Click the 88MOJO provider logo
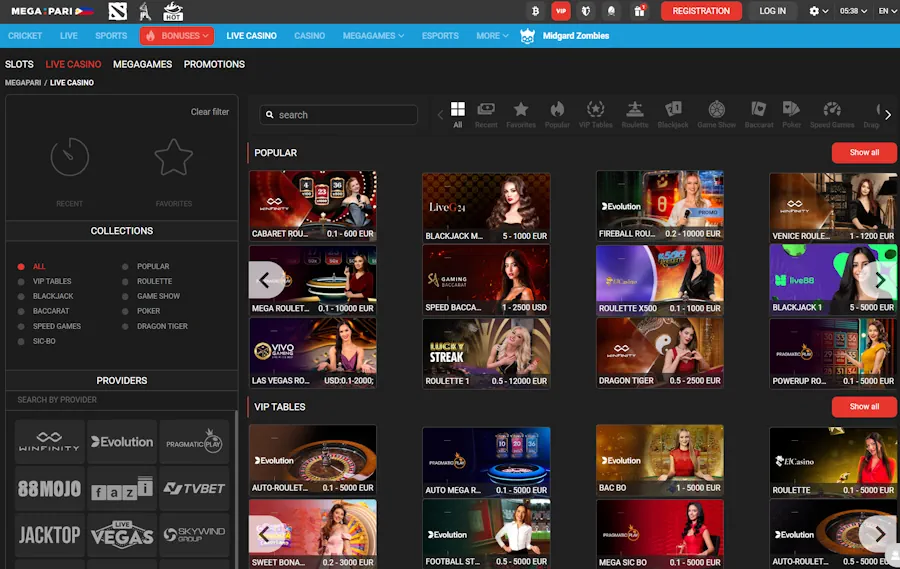Image resolution: width=900 pixels, height=569 pixels. click(49, 488)
